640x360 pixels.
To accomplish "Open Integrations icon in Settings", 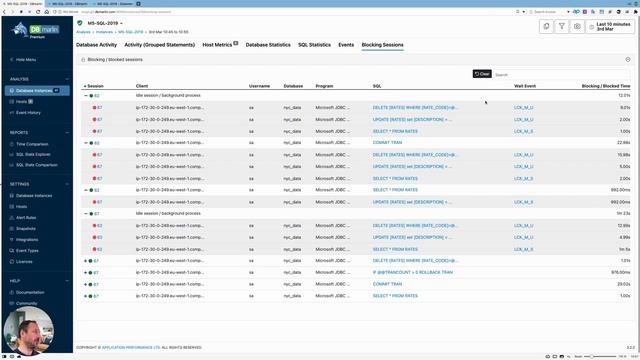I will pos(11,240).
